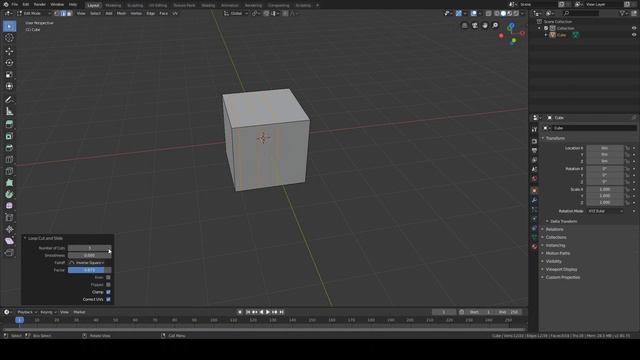Screen dimensions: 640x360
Task: Click the pan view hand icon
Action: (x=485, y=25)
